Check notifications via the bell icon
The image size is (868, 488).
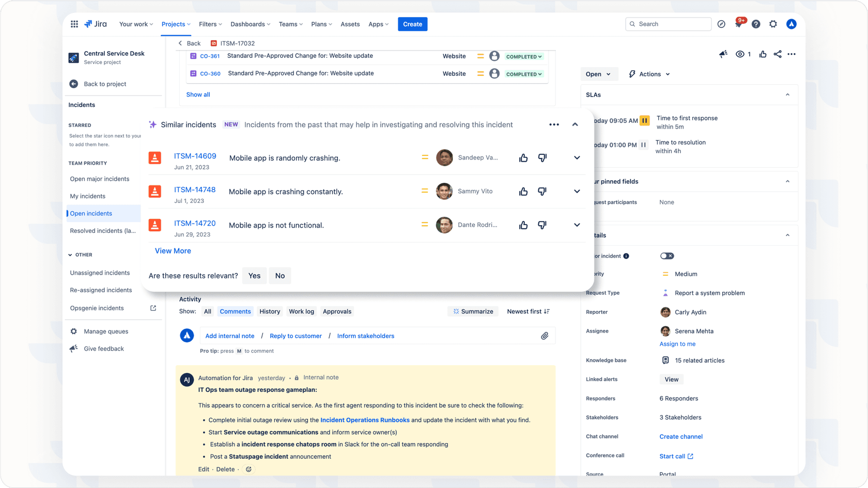point(738,24)
